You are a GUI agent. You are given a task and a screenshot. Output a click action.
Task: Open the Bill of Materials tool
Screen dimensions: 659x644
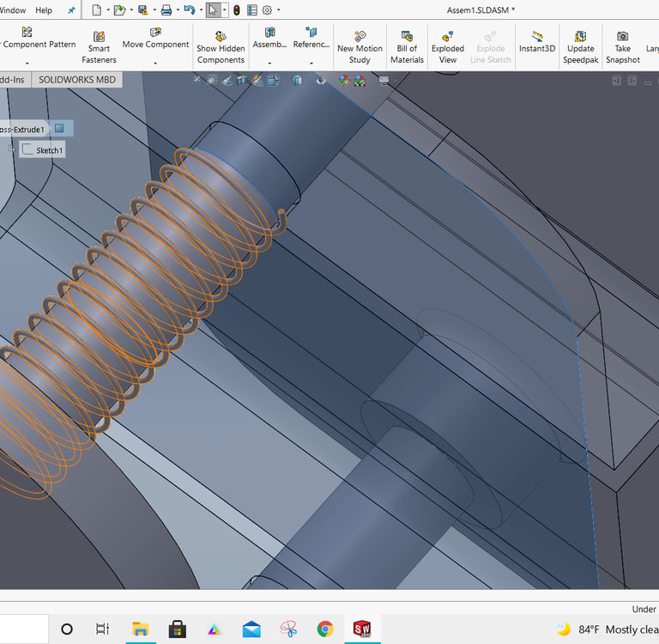pos(407,48)
